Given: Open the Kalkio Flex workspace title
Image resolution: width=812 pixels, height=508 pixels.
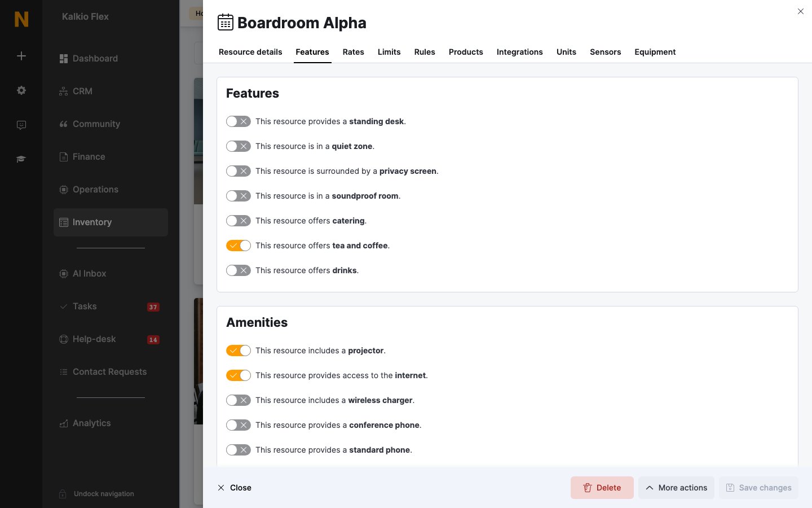Looking at the screenshot, I should 85,16.
